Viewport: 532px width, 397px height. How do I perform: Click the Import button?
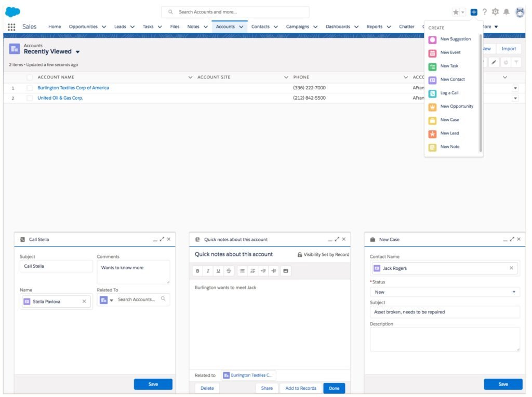coord(509,49)
